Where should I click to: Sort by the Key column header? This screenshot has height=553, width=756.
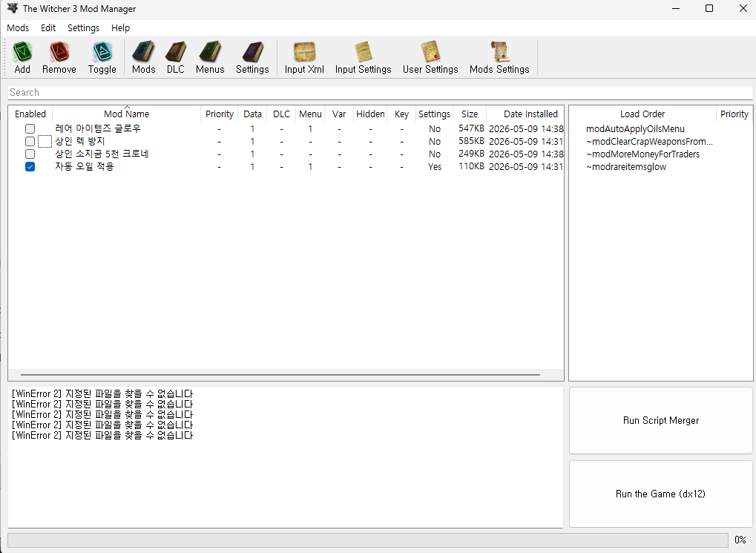click(401, 114)
